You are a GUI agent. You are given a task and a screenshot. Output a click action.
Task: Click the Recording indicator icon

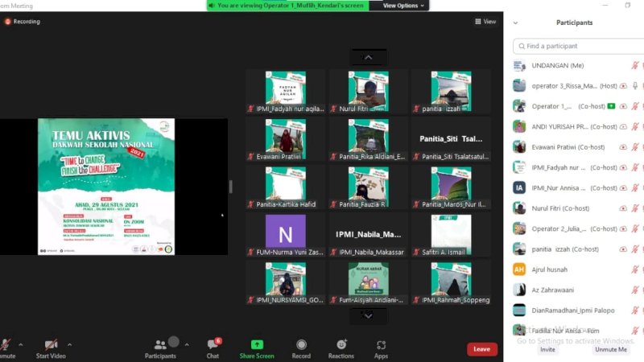(8, 22)
